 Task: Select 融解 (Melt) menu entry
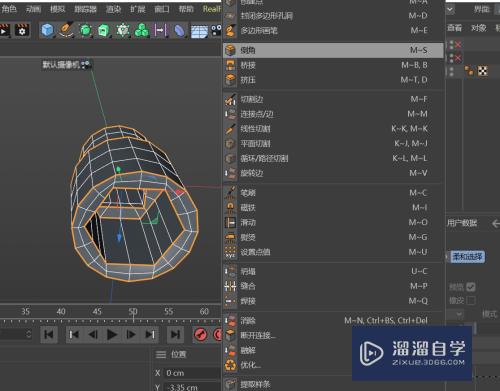click(288, 350)
